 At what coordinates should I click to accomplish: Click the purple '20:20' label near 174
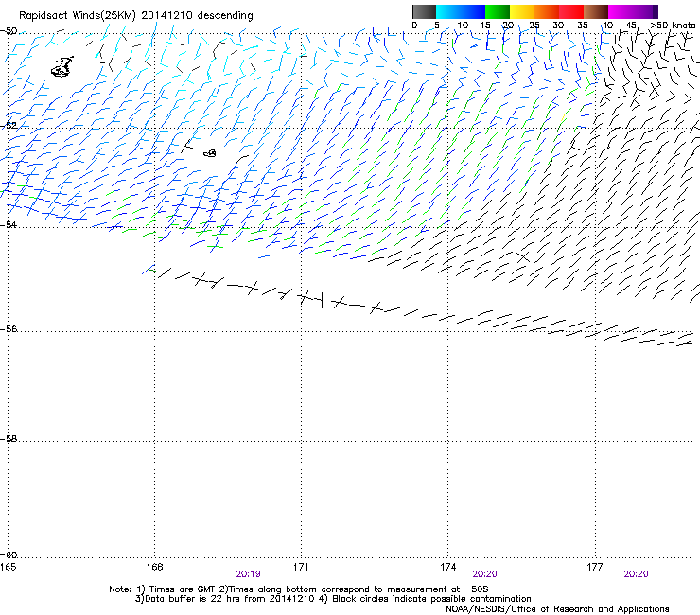[484, 574]
